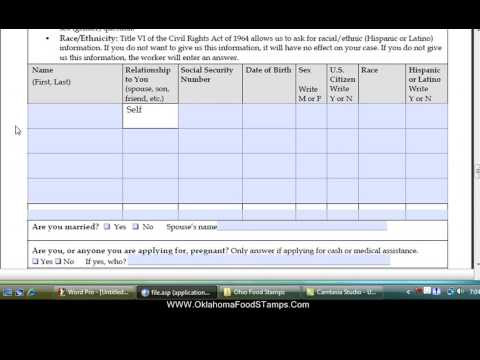Image resolution: width=480 pixels, height=360 pixels.
Task: Expand hidden system tray icons arrow
Action: [408, 292]
